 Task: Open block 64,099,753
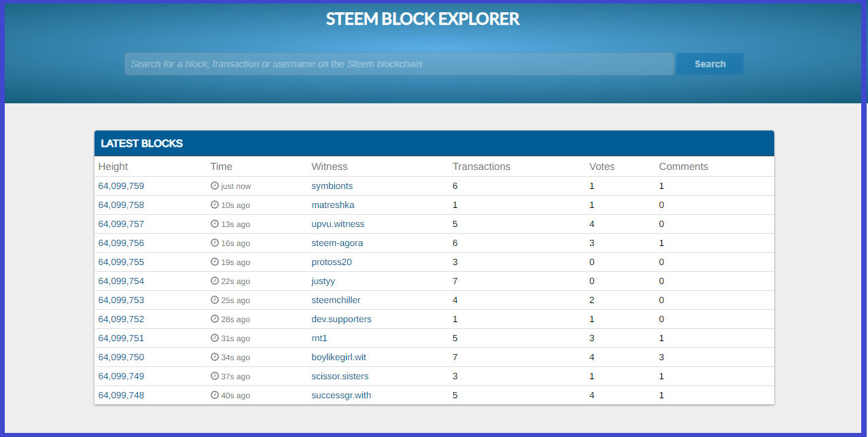121,300
